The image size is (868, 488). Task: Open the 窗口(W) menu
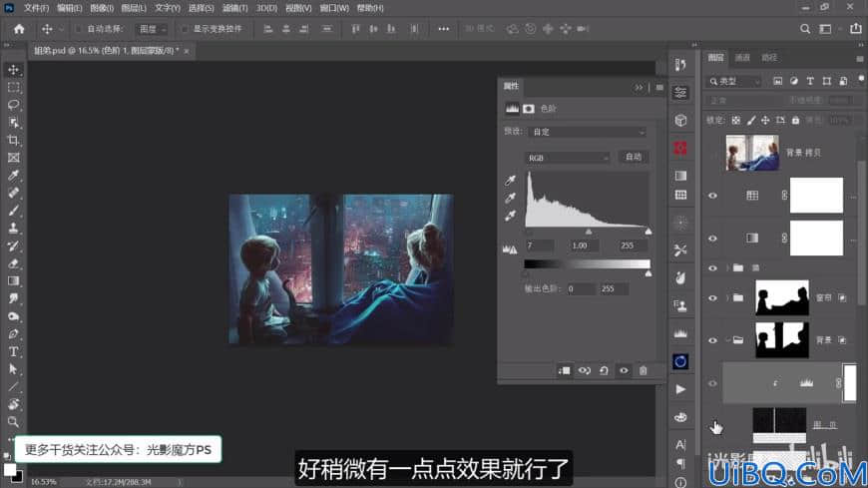click(334, 8)
